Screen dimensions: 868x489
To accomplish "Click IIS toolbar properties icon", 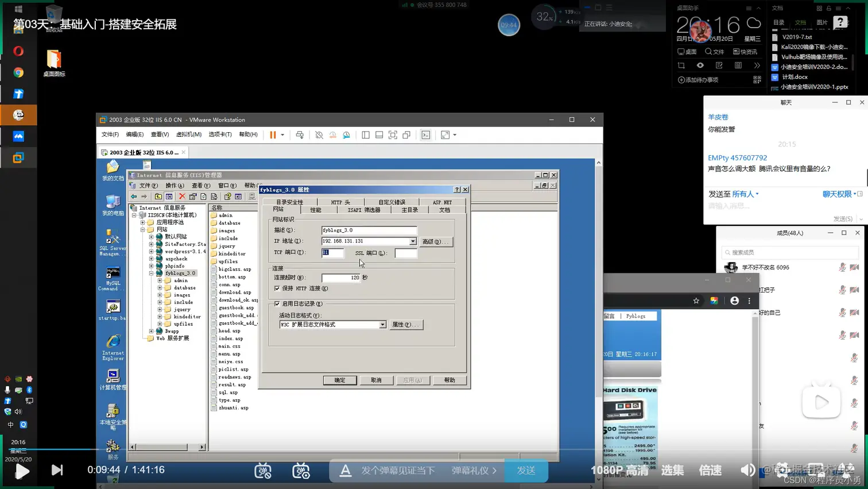I will pos(193,197).
